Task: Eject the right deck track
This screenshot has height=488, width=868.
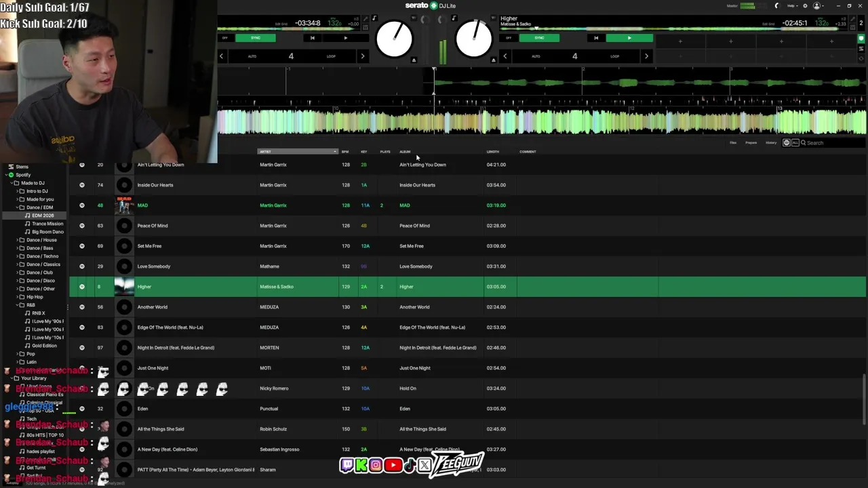Action: (494, 60)
